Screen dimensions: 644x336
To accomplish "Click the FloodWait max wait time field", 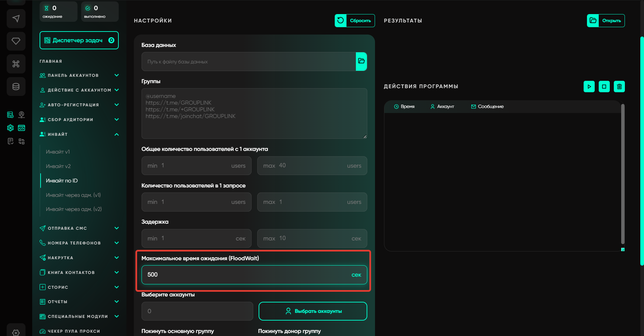I will tap(248, 275).
